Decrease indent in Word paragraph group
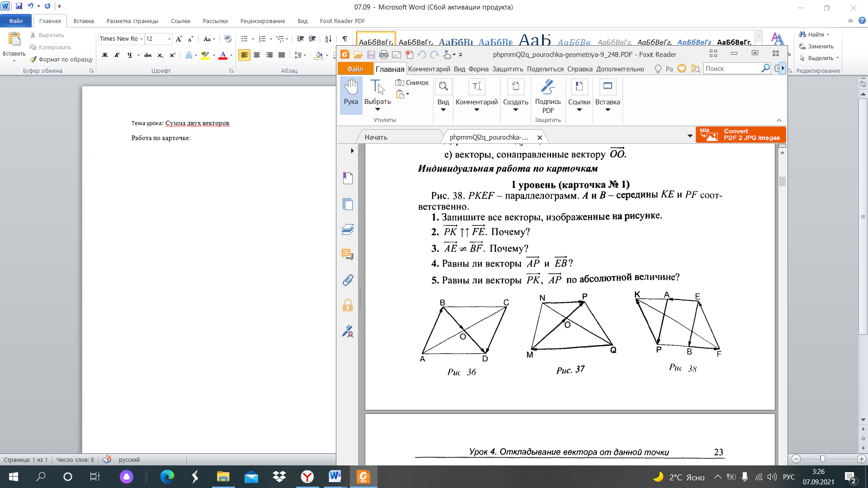 [x=300, y=39]
